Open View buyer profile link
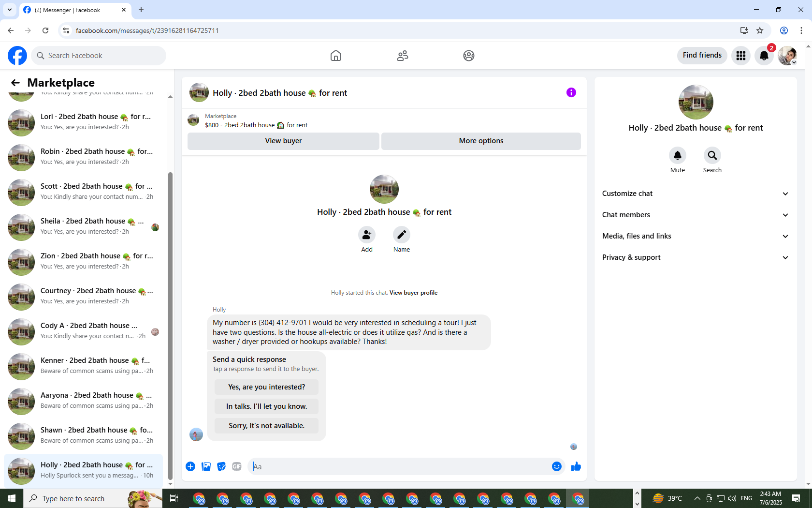The image size is (812, 508). [413, 293]
